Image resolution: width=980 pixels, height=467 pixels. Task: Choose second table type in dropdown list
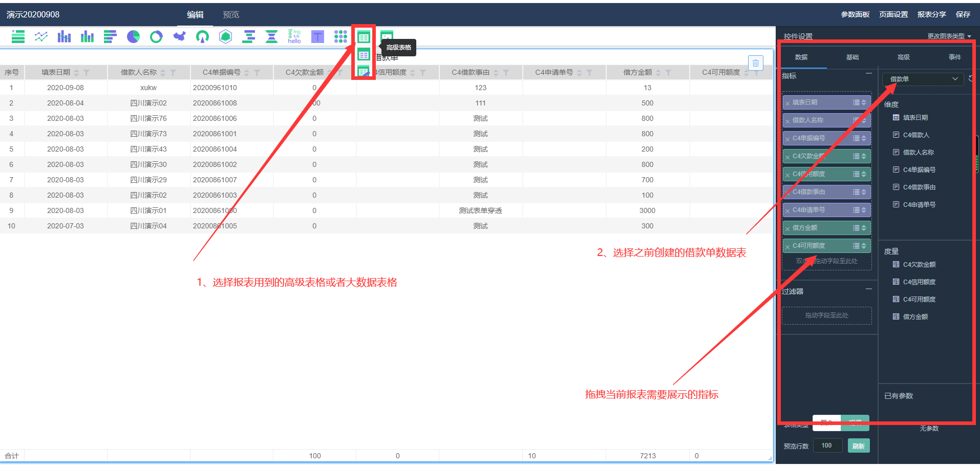[364, 55]
